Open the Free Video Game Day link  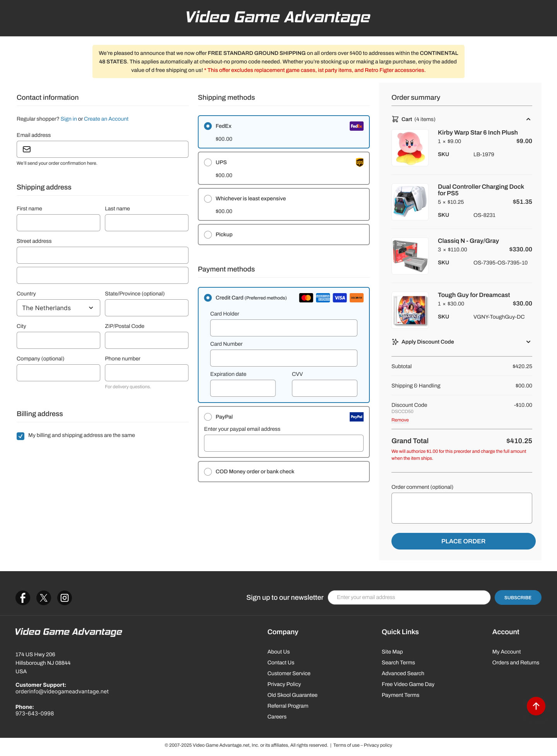pyautogui.click(x=408, y=684)
